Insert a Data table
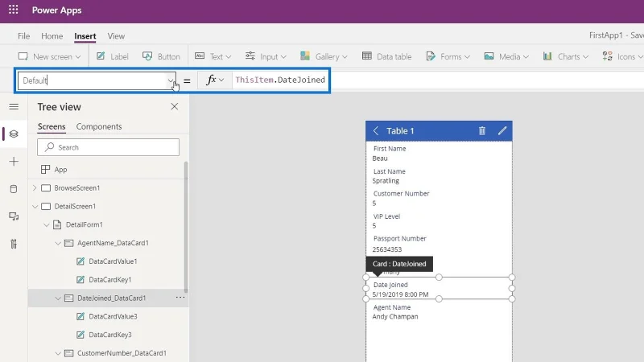This screenshot has height=362, width=644. pyautogui.click(x=386, y=56)
